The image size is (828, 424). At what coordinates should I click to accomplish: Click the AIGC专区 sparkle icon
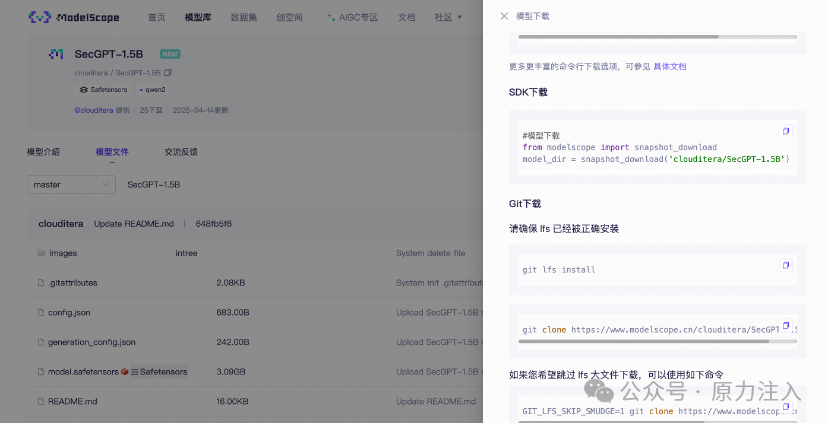331,17
